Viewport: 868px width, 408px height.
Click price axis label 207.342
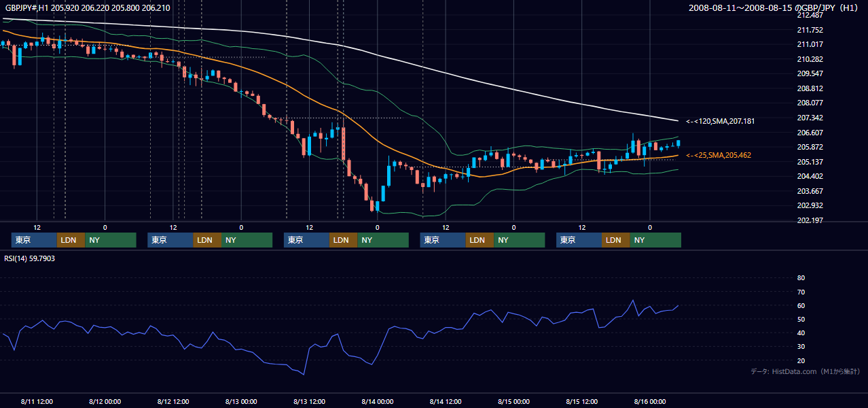(x=810, y=118)
